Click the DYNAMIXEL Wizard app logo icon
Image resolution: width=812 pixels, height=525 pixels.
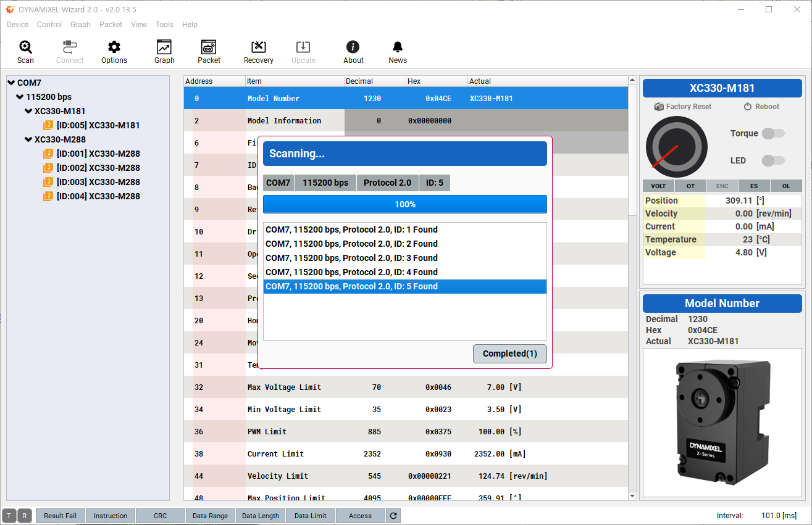[x=10, y=9]
